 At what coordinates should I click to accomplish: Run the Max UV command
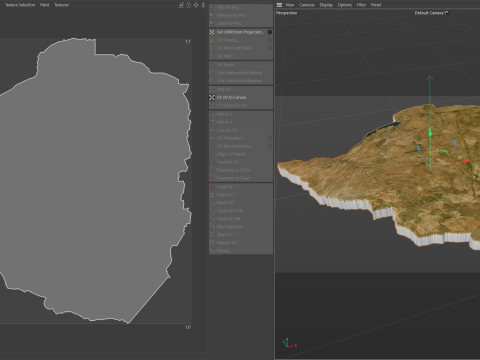pos(241,90)
